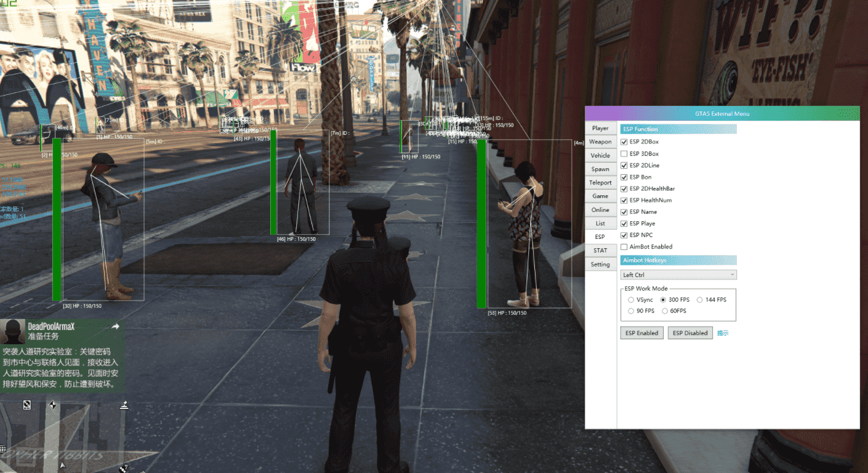
Task: Select the VSync work mode
Action: click(x=631, y=300)
